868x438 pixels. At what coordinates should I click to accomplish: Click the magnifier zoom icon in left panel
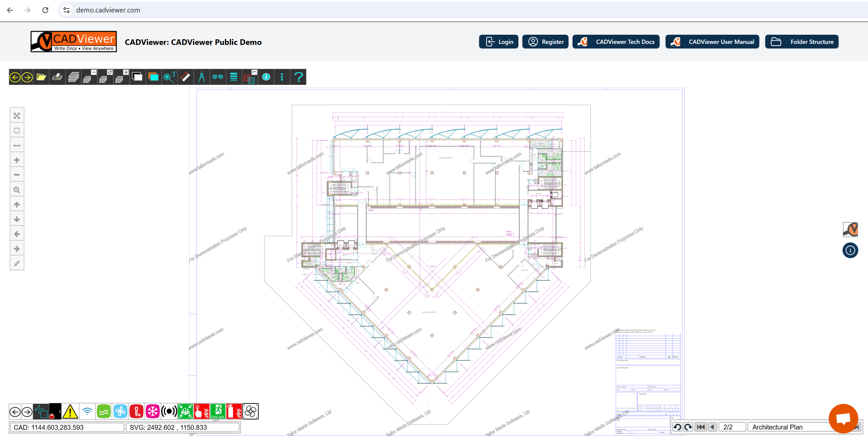click(17, 190)
